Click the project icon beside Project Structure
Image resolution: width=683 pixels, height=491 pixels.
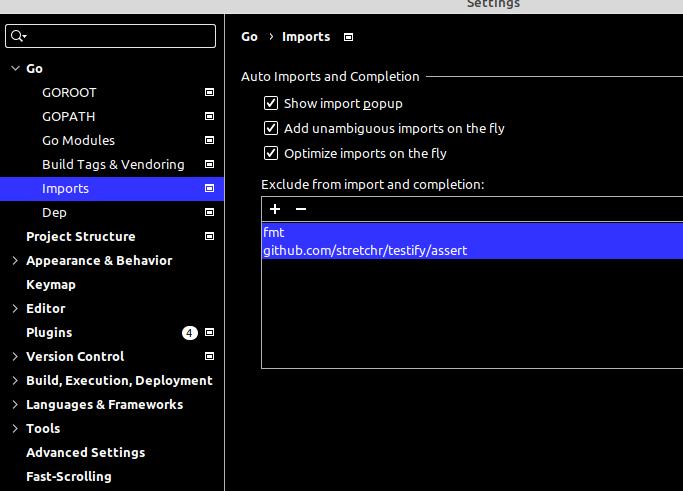pos(210,236)
